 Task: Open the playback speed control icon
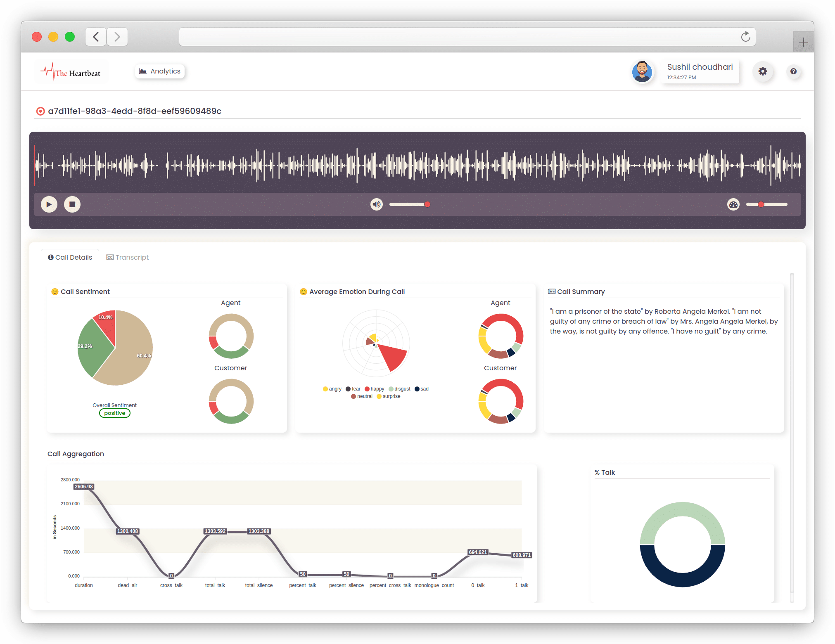click(733, 204)
